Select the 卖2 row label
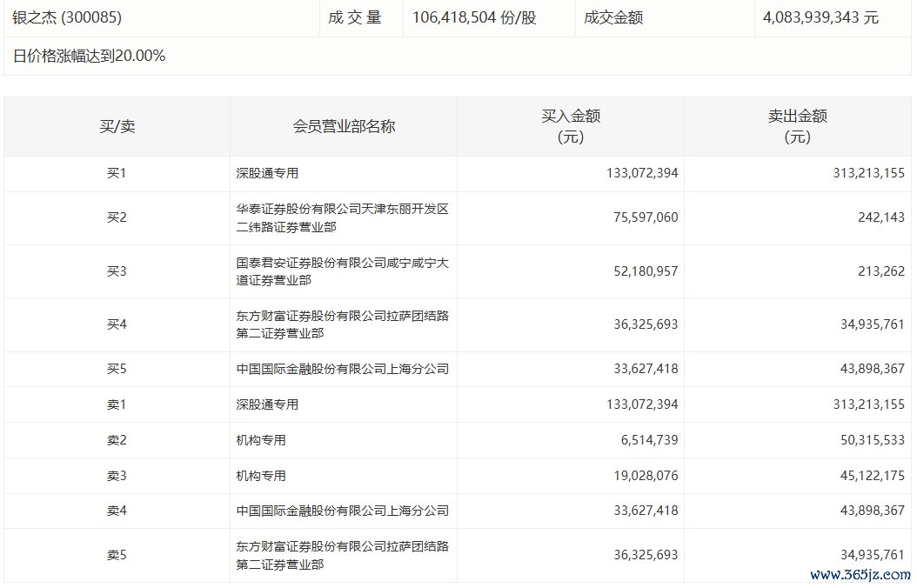Viewport: 917px width, 588px height. 117,441
